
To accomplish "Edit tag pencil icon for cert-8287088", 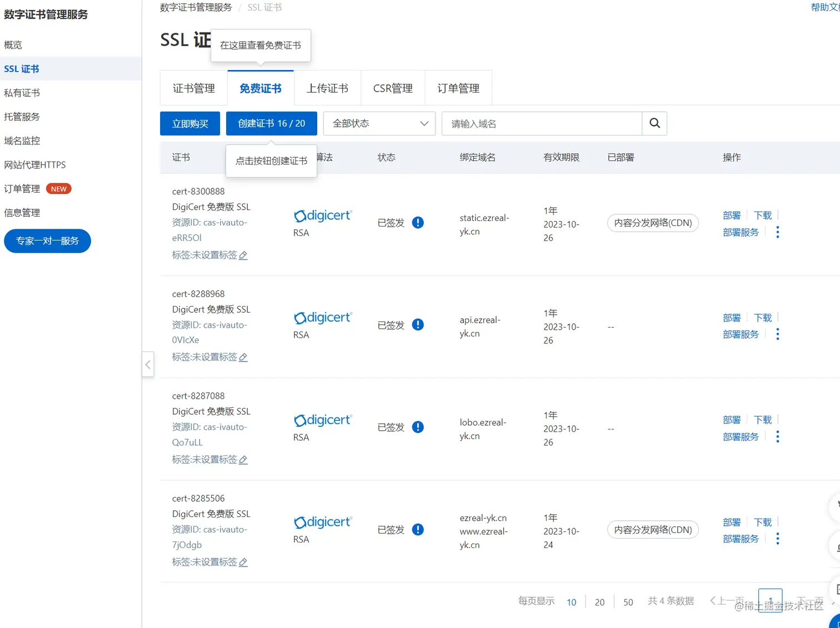I will pyautogui.click(x=243, y=460).
